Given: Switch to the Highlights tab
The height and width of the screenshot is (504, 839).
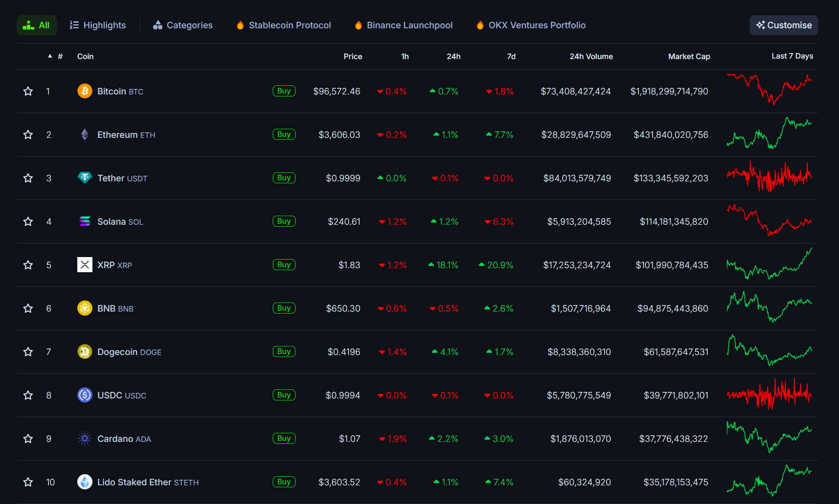Looking at the screenshot, I should [98, 25].
